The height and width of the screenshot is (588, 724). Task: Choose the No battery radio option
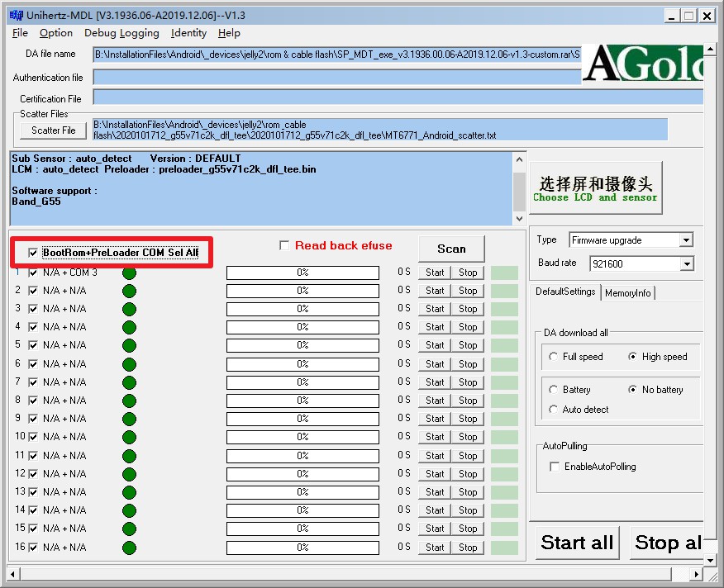(632, 390)
